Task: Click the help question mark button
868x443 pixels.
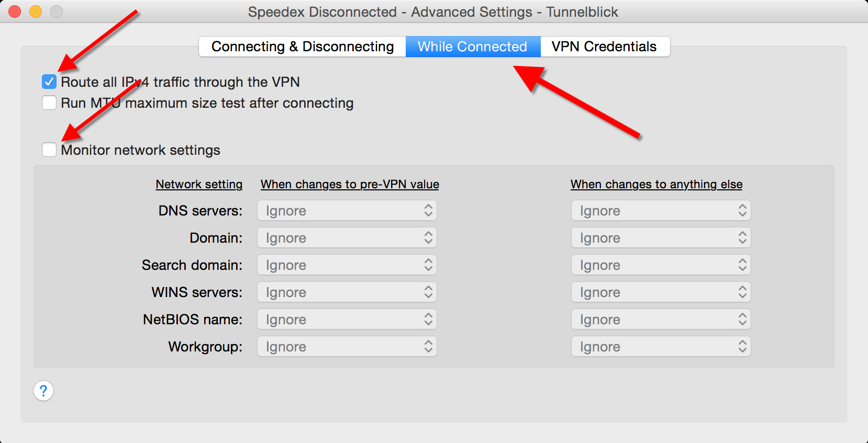Action: coord(43,391)
